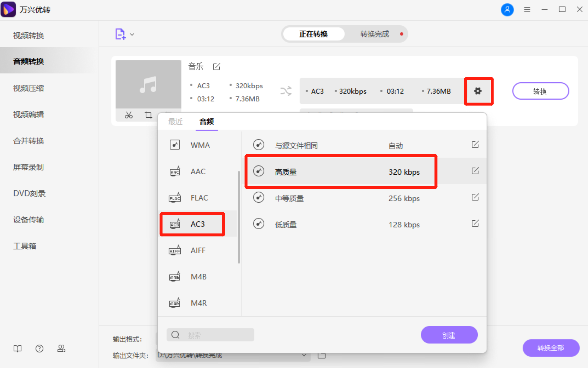The image size is (588, 368).
Task: Switch to the 转换完成 tab
Action: pos(374,34)
